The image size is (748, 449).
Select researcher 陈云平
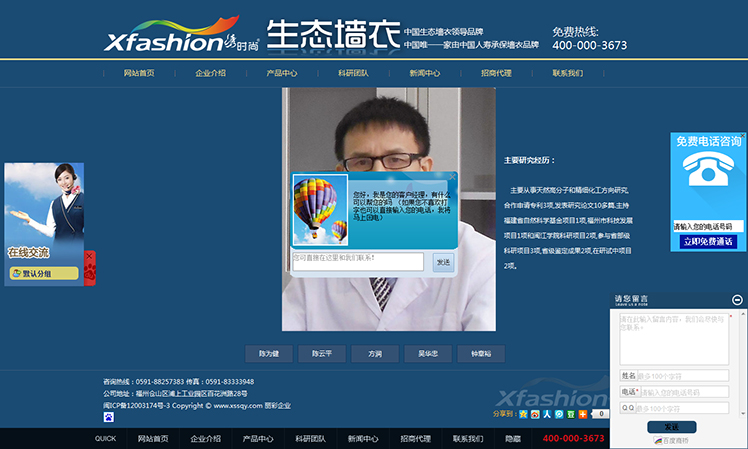(x=322, y=354)
